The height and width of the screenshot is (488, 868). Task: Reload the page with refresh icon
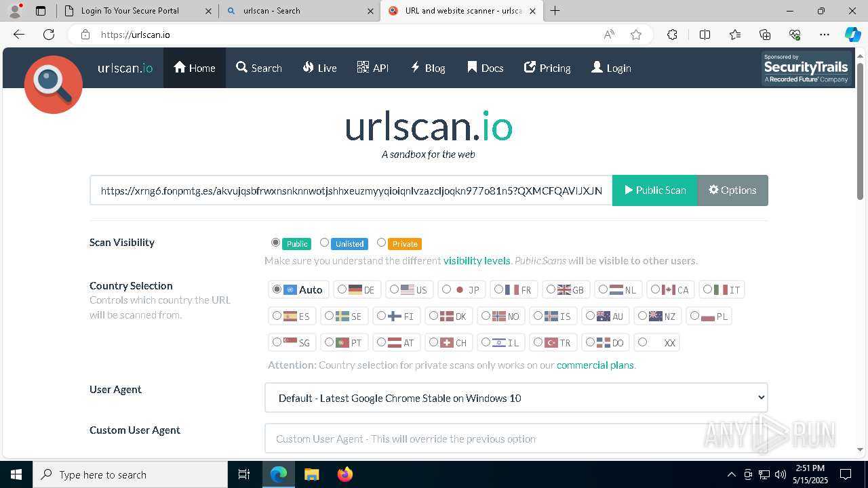[49, 35]
